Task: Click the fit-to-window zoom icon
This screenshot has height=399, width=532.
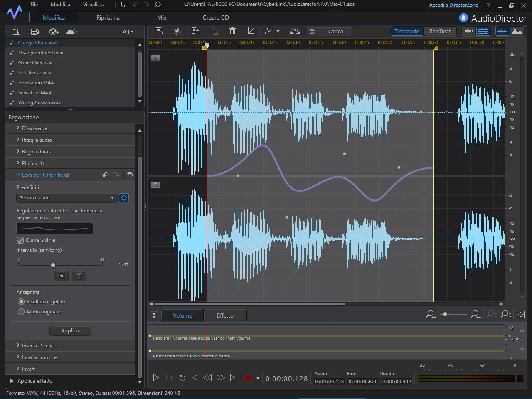Action: (521, 315)
